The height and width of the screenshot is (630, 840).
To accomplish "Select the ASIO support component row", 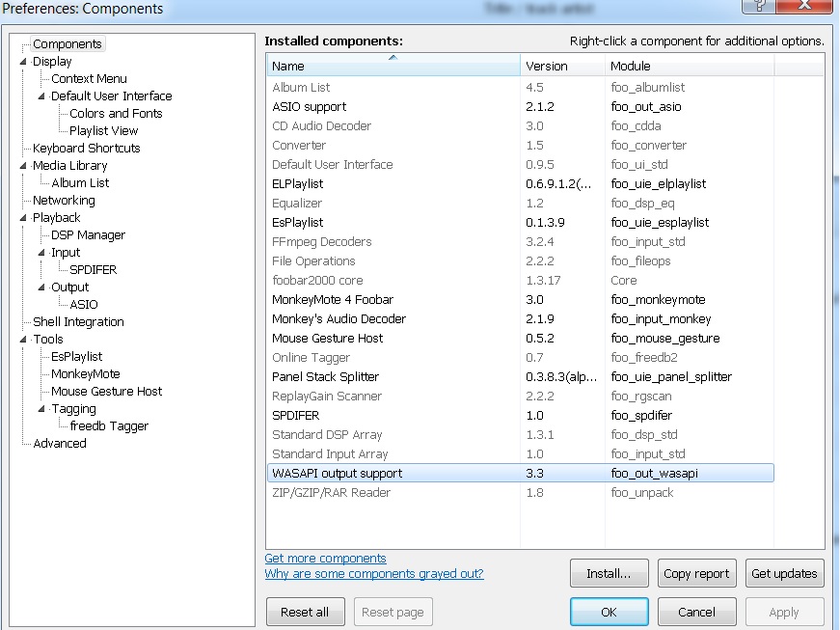I will 520,106.
